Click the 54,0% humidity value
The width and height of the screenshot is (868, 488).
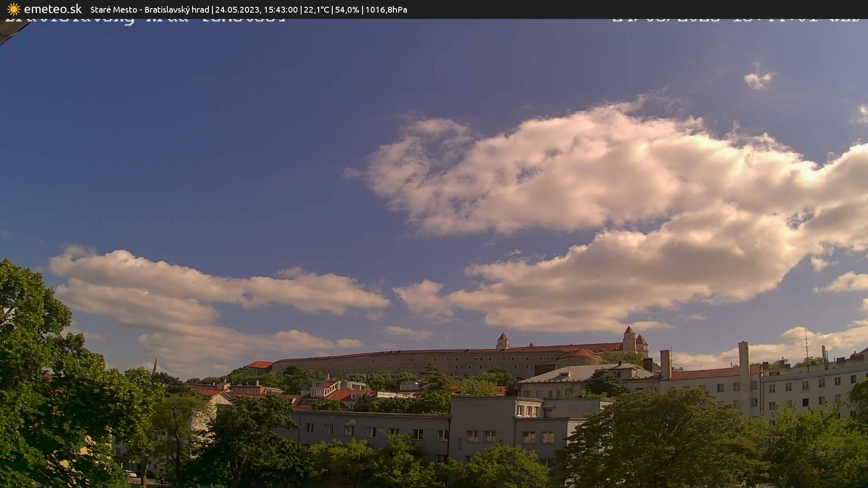pos(347,9)
